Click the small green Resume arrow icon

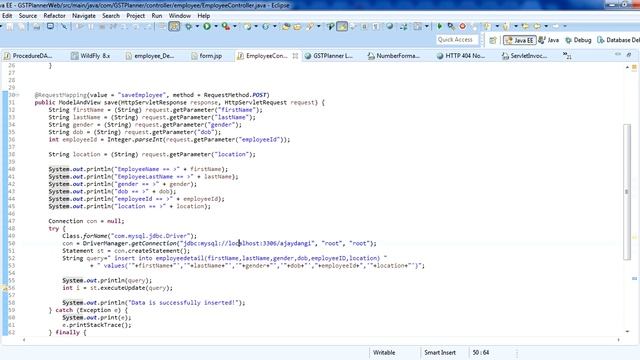click(x=440, y=26)
